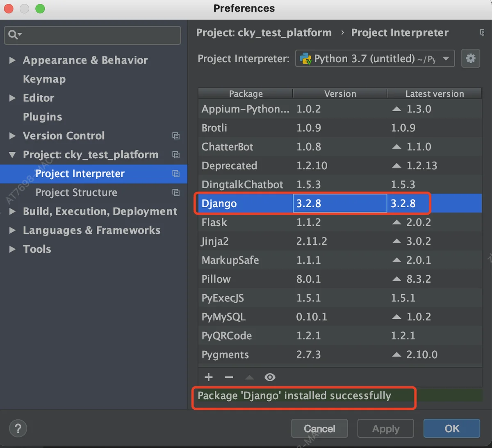Screen dimensions: 492x448
Task: Click Jinja2 version 2.11.2
Action: click(x=312, y=241)
